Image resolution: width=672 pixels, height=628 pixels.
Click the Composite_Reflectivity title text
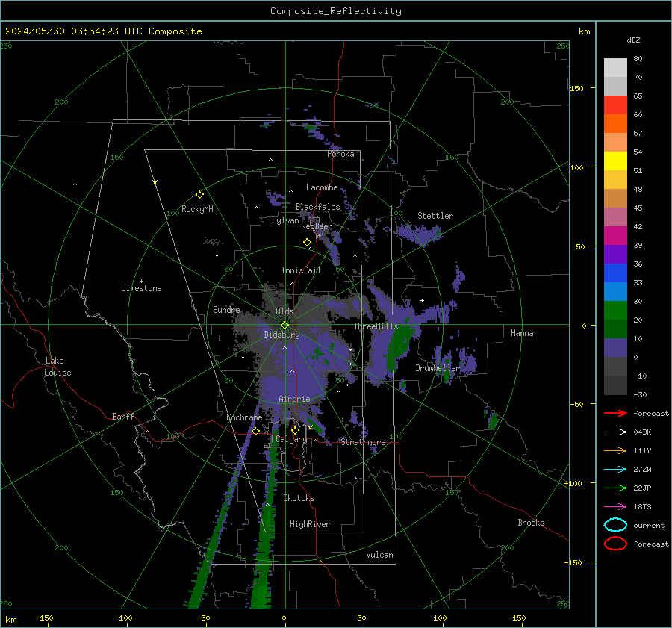336,11
